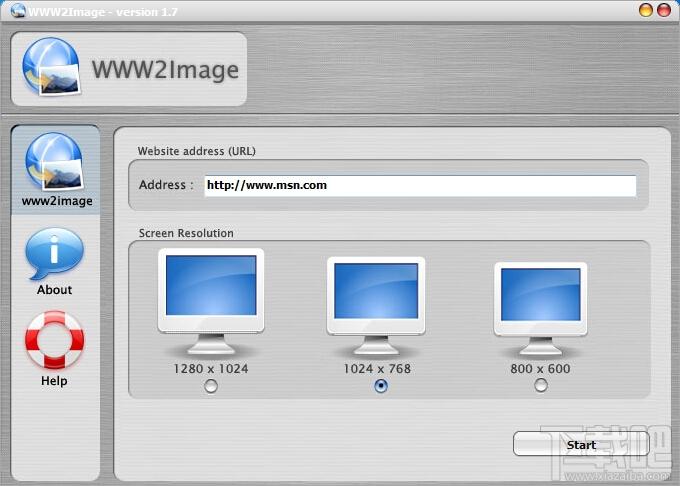
Task: Click the 'Address :' field label
Action: point(166,185)
